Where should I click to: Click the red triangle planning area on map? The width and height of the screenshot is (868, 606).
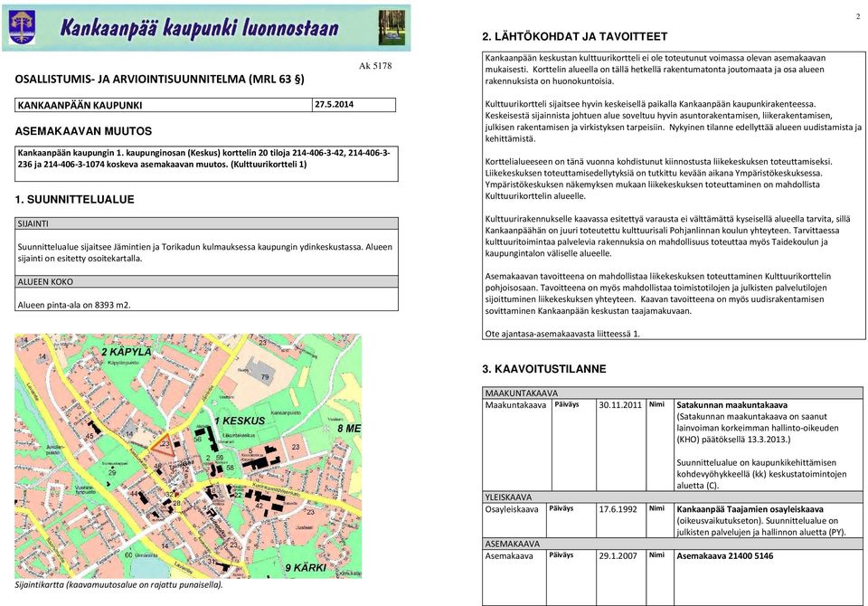click(164, 444)
